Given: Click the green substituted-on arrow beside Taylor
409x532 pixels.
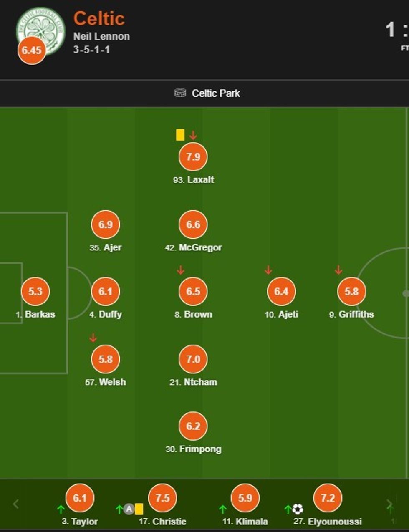Looking at the screenshot, I should point(61,509).
